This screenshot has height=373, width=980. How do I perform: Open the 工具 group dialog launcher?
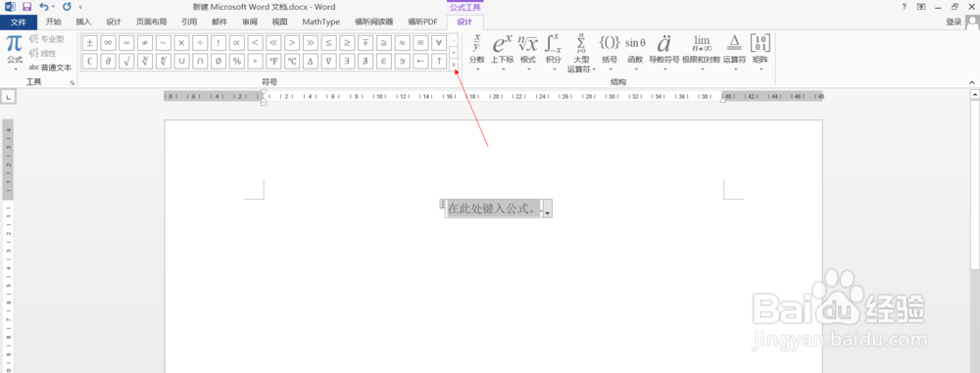pyautogui.click(x=73, y=82)
